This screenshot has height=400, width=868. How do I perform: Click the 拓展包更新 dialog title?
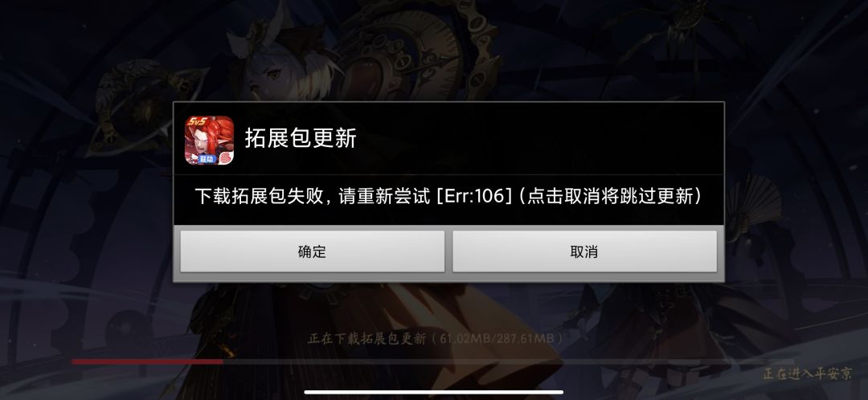click(301, 138)
